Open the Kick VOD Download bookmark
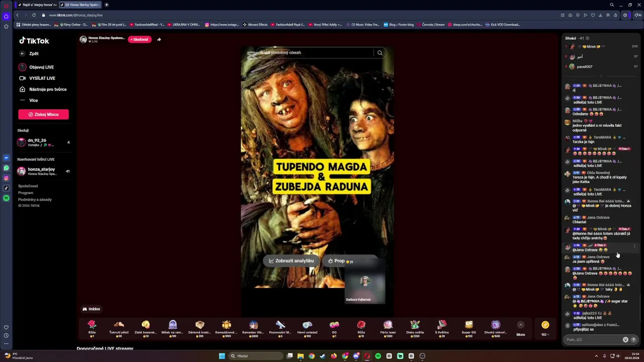This screenshot has width=644, height=362. tap(503, 24)
